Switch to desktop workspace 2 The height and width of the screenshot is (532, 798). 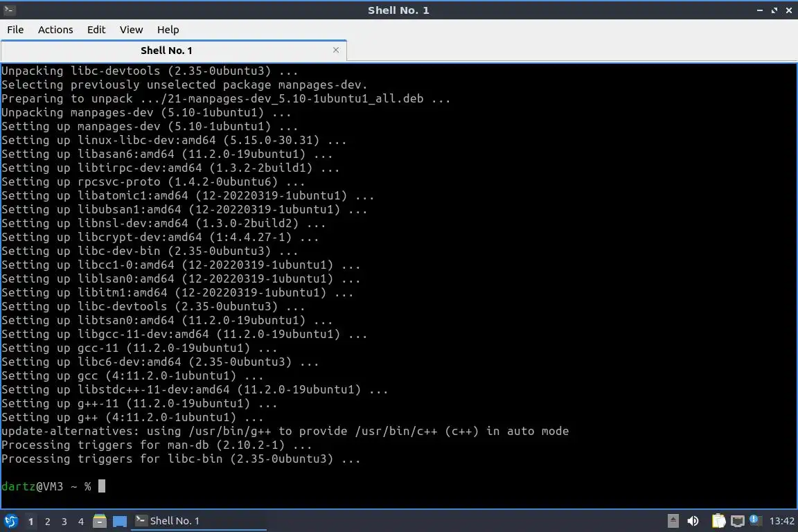click(47, 522)
